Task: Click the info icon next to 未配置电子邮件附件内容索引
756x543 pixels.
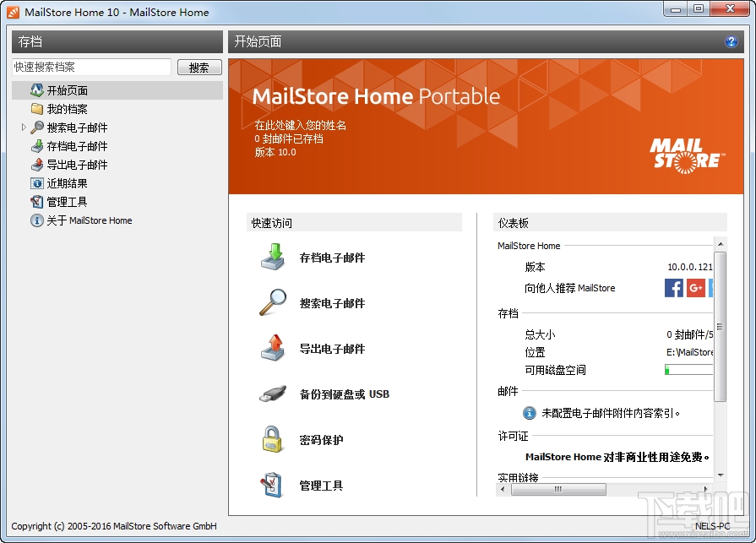Action: click(x=530, y=413)
